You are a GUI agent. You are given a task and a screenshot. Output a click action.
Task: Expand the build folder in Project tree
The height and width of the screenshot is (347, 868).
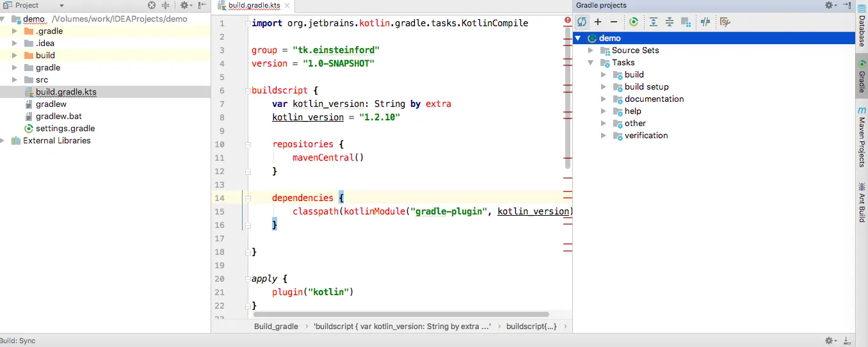15,55
